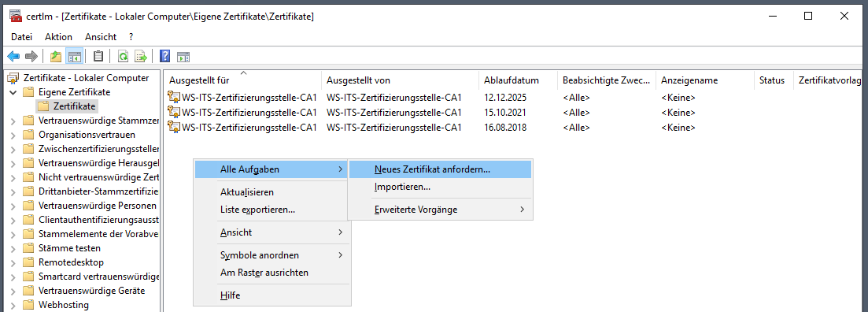This screenshot has width=868, height=312.
Task: Open Erweiterte Vorgänge submenu
Action: [440, 210]
